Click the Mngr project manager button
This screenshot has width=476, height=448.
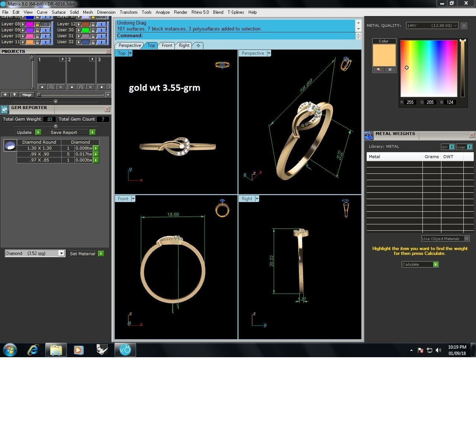pos(27,95)
